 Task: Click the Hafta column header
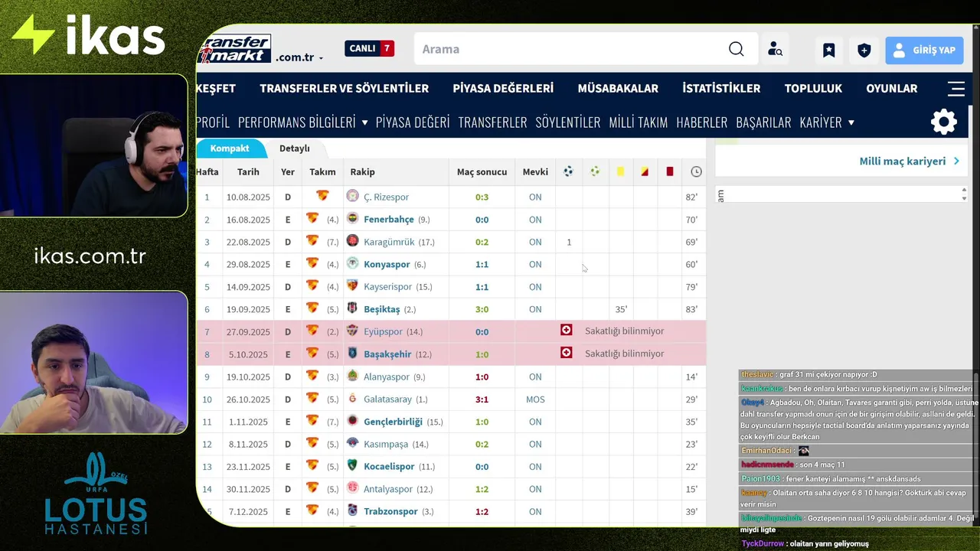pos(207,172)
